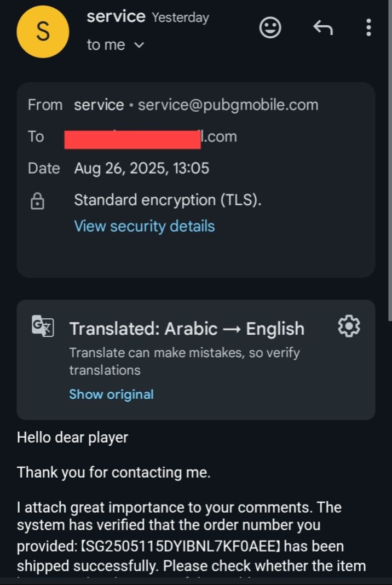Open the three-dot more options menu
Screen dimensions: 392x585
click(x=368, y=27)
